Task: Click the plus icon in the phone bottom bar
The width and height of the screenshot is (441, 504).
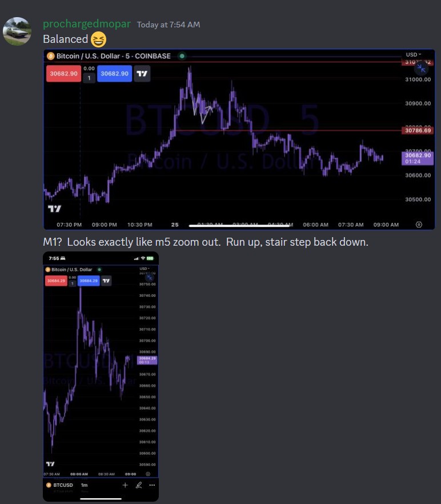Action: [125, 485]
